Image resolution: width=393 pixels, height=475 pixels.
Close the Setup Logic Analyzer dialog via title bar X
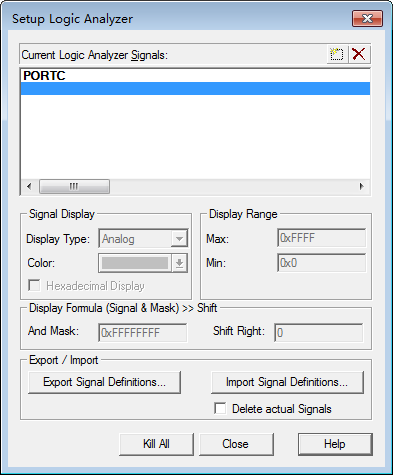(x=367, y=18)
